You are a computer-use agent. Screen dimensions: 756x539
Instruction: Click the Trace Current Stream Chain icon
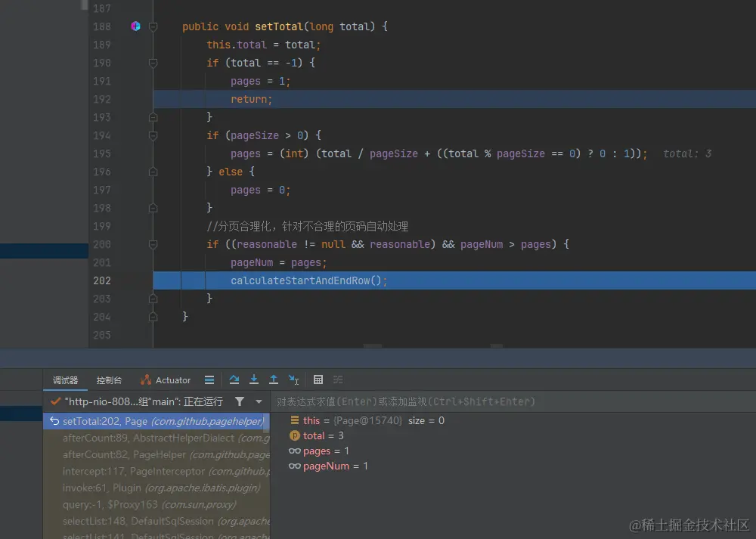click(x=338, y=380)
